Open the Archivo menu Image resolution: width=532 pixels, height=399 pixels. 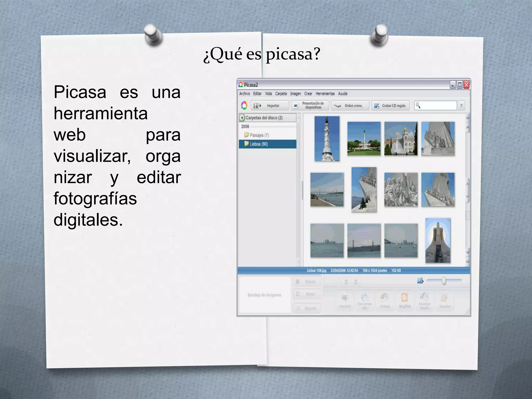coord(244,94)
